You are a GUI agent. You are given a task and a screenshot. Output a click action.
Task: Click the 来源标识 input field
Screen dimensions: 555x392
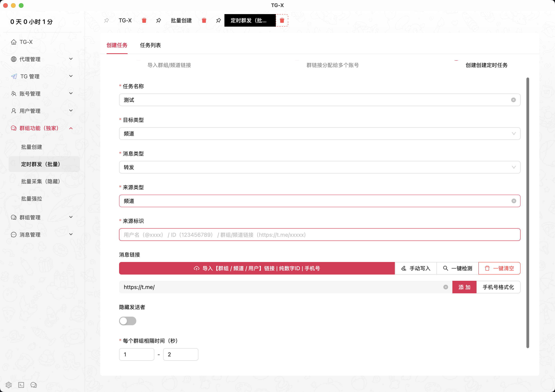[320, 235]
